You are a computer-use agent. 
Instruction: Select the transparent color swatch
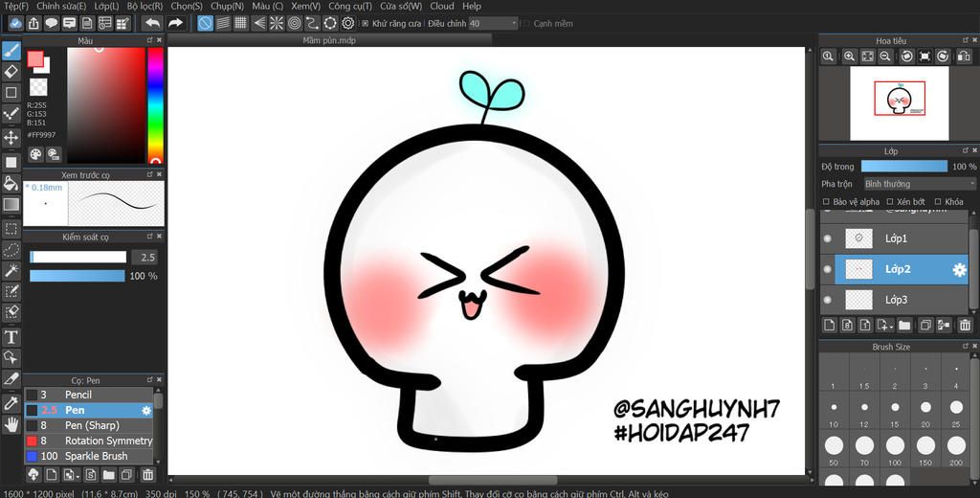coord(38,86)
